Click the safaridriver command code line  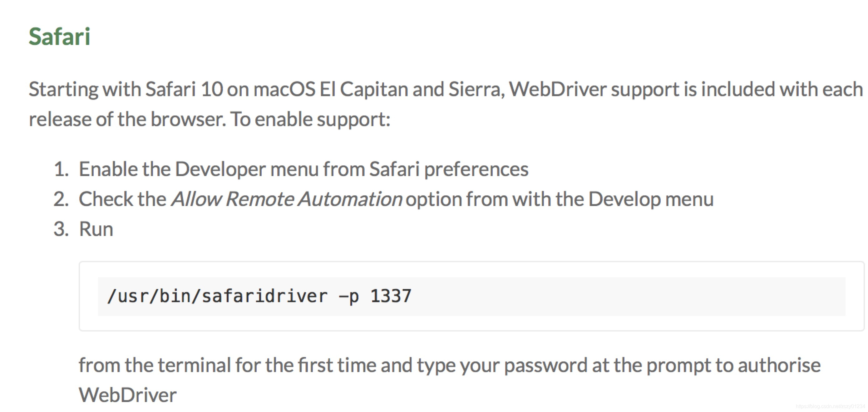tap(259, 297)
